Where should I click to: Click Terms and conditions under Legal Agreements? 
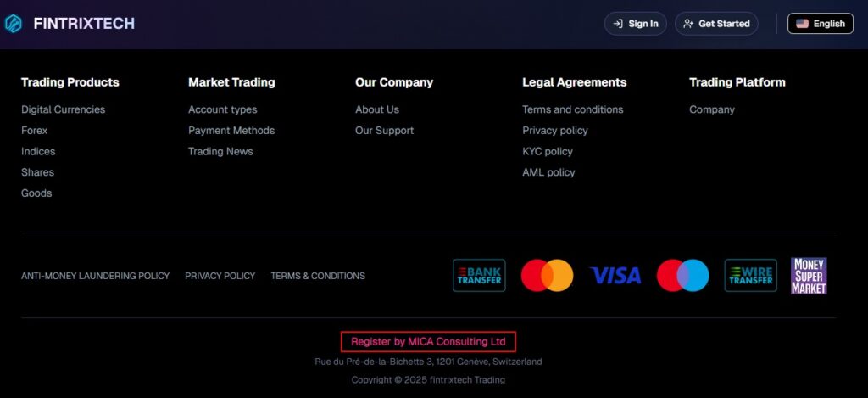coord(573,109)
